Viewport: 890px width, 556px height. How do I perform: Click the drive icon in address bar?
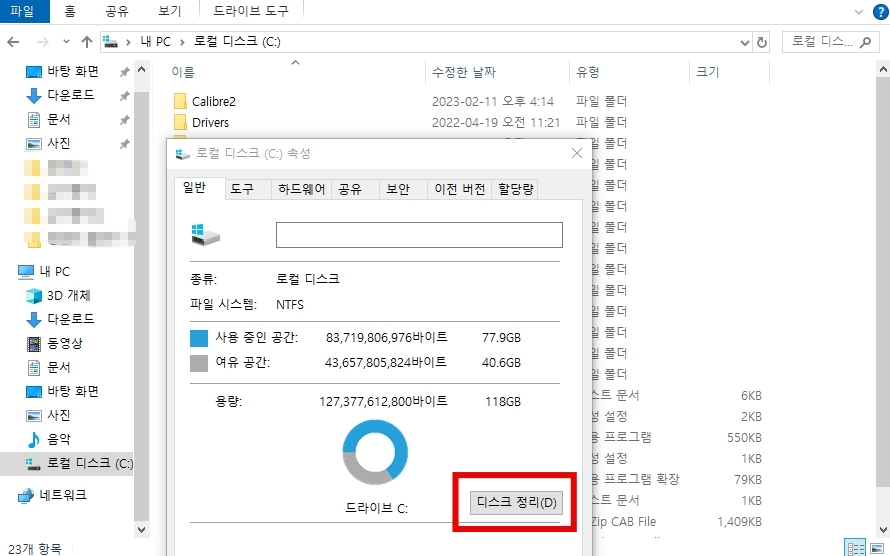click(110, 42)
